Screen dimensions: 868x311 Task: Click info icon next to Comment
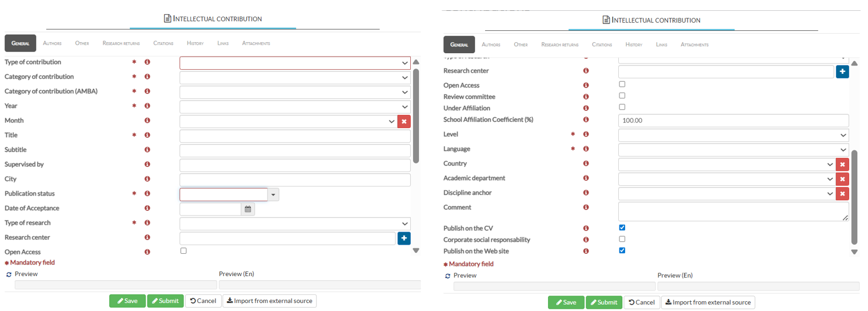(586, 208)
